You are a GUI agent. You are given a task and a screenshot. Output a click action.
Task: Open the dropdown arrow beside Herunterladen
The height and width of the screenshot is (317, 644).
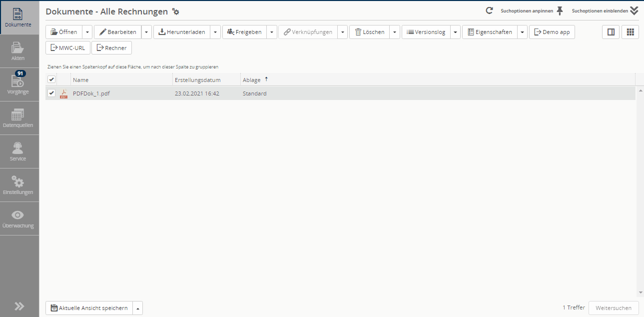coord(215,32)
